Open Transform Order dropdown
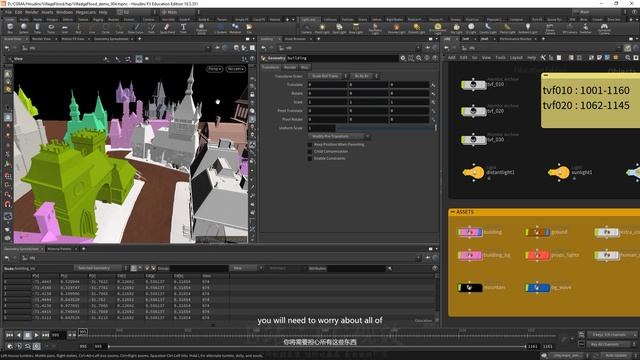This screenshot has width=640, height=360. 328,76
